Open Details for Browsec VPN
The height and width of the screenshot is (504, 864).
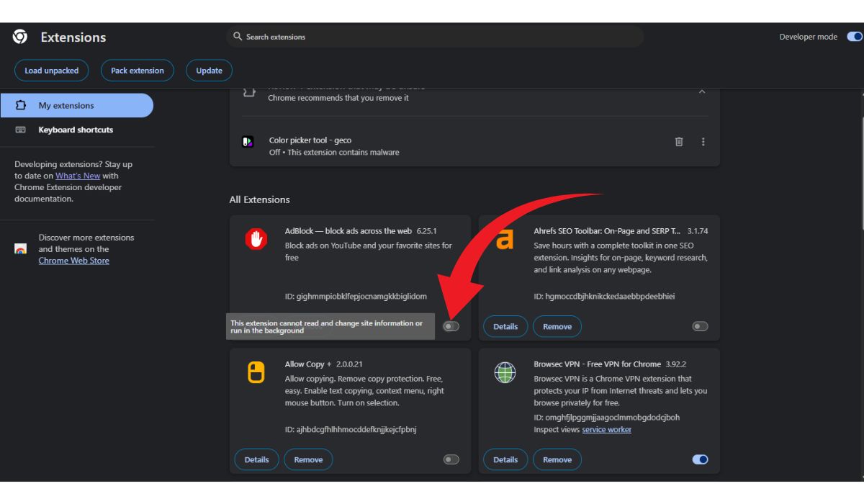point(505,459)
